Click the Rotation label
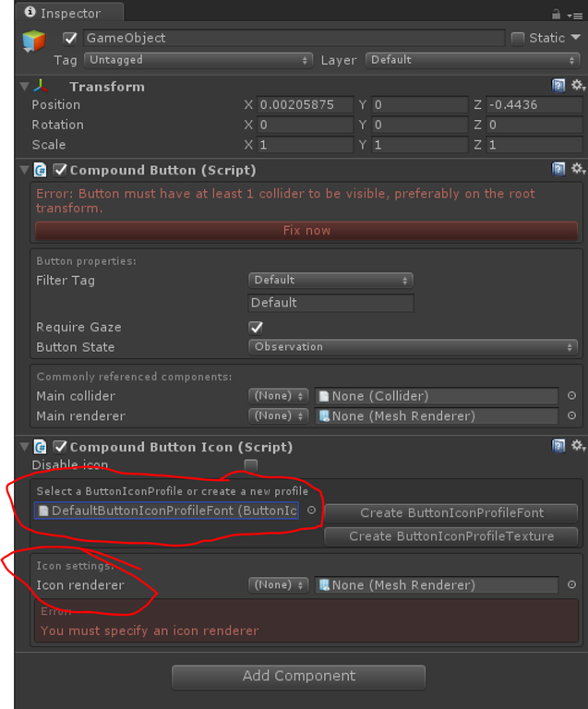 (x=58, y=125)
